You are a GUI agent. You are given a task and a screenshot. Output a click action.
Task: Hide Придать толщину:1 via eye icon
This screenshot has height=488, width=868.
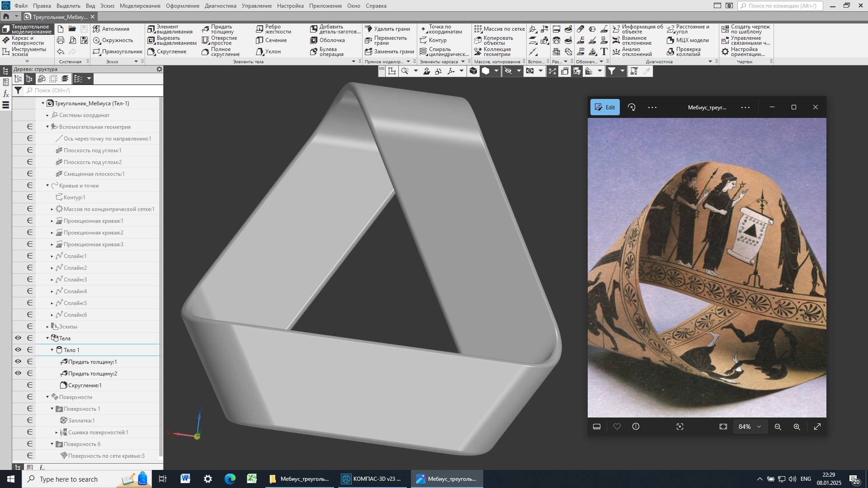point(18,361)
